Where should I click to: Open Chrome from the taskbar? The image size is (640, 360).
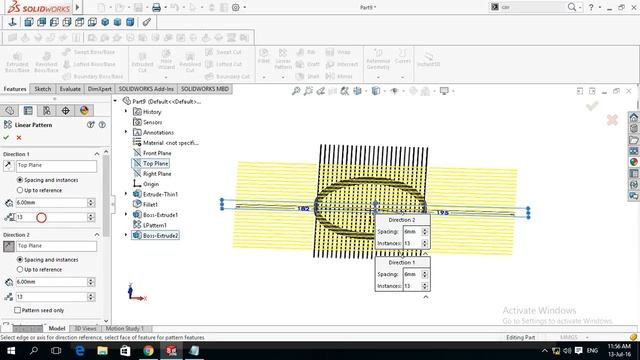(x=149, y=351)
